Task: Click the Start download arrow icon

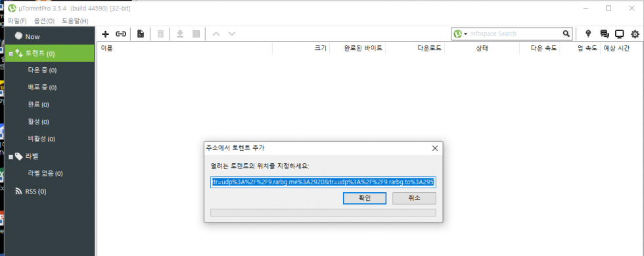Action: pyautogui.click(x=179, y=34)
